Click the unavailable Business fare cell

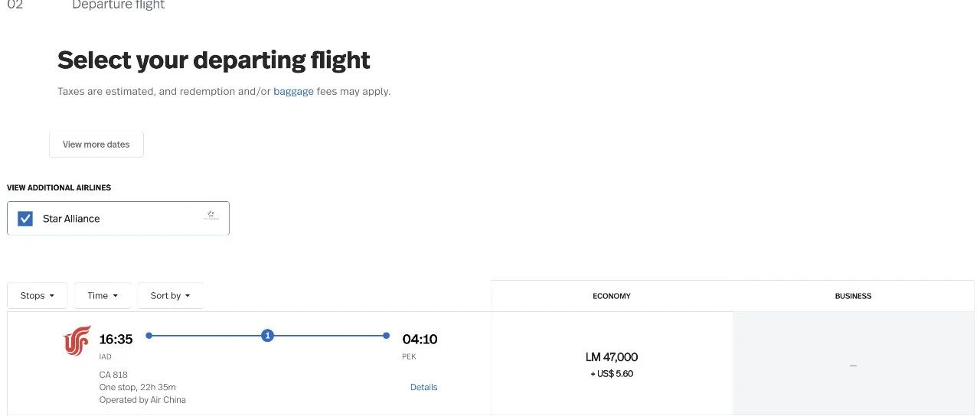853,364
